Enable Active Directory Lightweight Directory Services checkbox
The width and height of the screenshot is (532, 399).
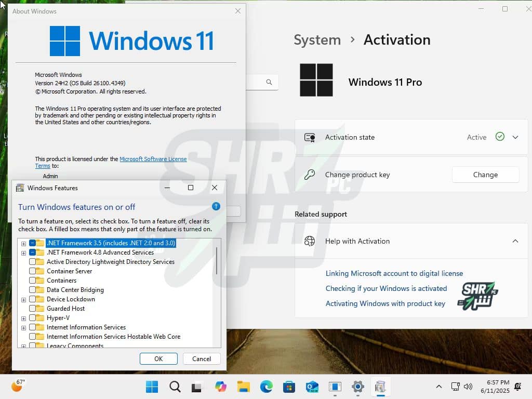coord(33,262)
